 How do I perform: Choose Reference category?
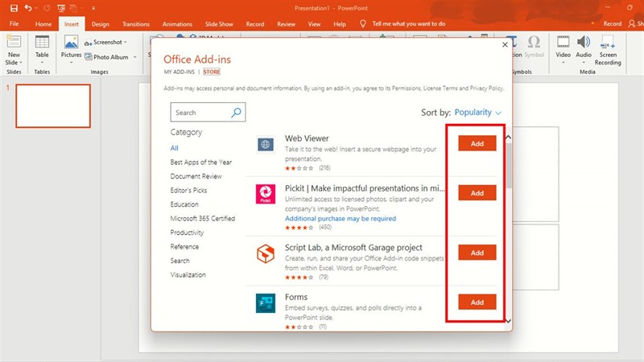click(184, 247)
